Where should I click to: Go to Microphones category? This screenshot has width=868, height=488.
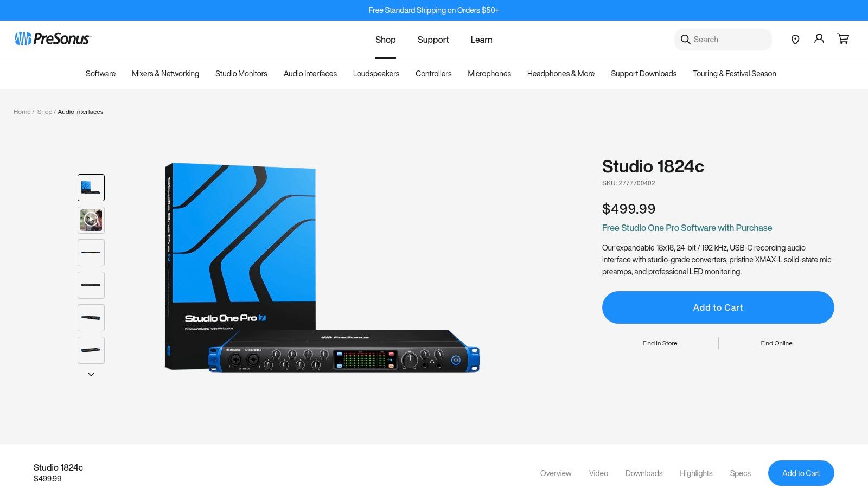489,74
